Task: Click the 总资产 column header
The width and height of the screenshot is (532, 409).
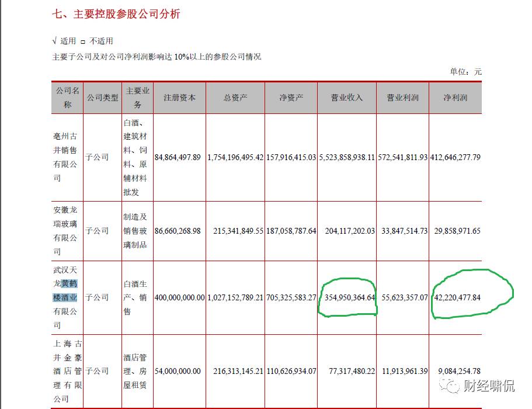Action: tap(235, 98)
